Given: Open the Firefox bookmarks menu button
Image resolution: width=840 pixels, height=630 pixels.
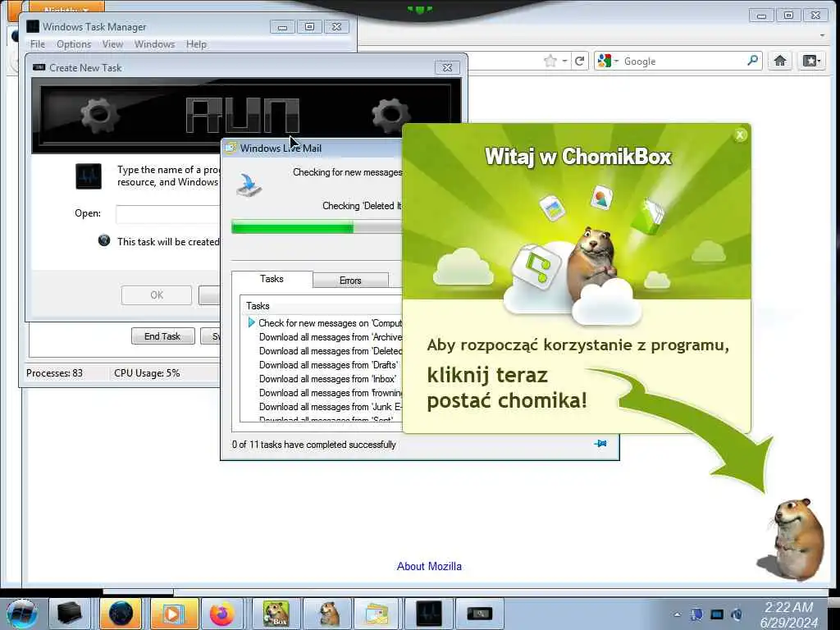Looking at the screenshot, I should (811, 61).
